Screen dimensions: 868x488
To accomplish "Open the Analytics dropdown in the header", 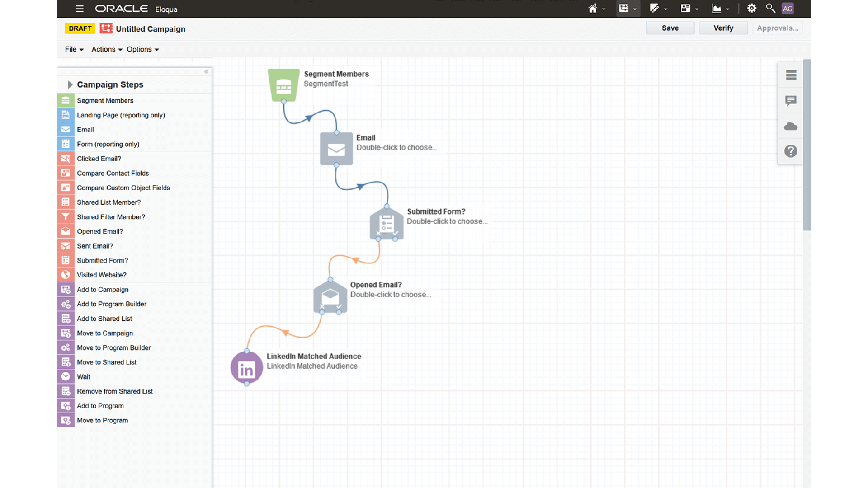I will tap(721, 8).
